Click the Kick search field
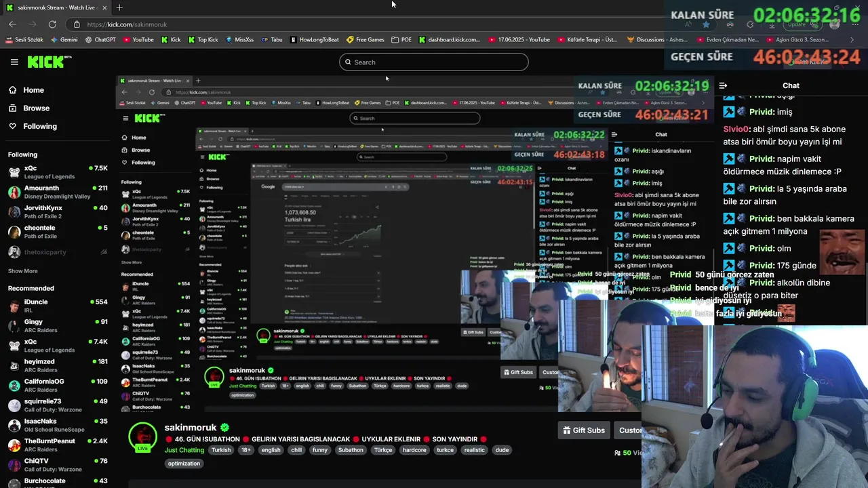 pyautogui.click(x=434, y=62)
